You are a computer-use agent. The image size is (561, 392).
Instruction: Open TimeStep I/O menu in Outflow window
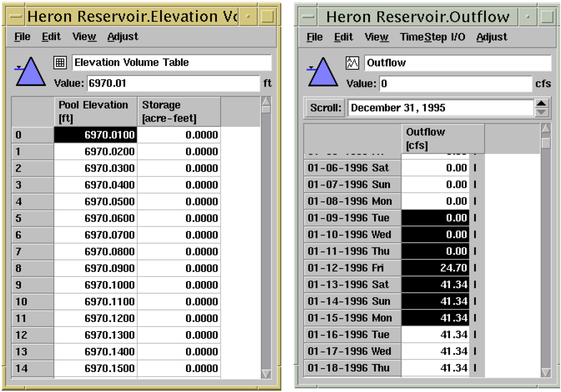(x=432, y=37)
